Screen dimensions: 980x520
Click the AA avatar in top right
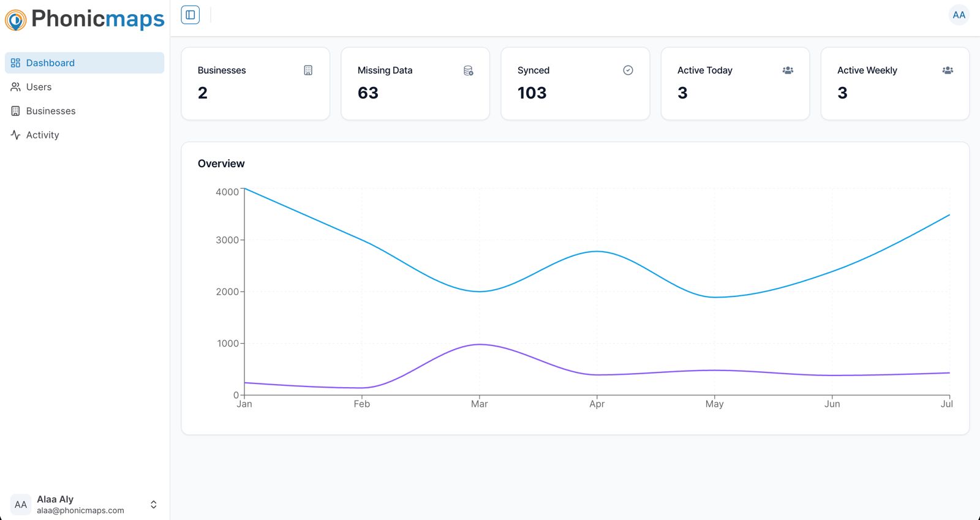(959, 15)
